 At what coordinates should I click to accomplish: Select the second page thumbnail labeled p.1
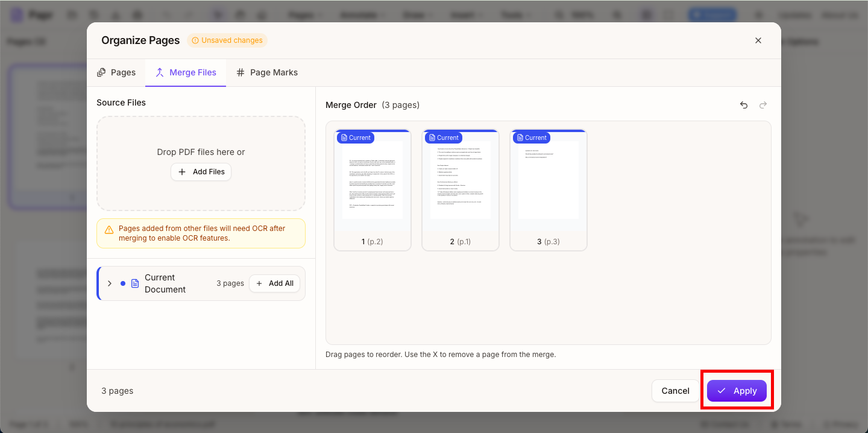460,190
